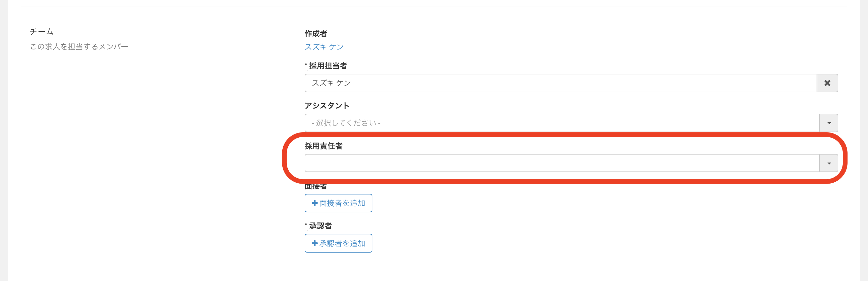Focus the 採用担当者 text input

click(560, 83)
